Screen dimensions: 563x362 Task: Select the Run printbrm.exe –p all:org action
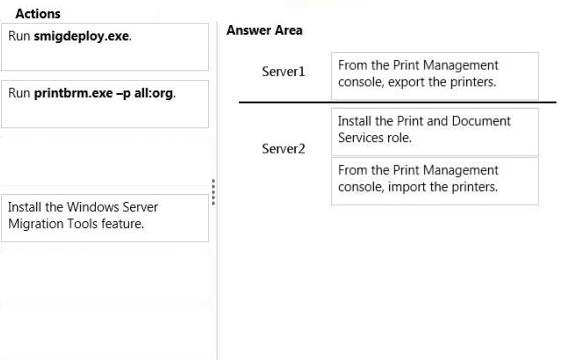105,104
